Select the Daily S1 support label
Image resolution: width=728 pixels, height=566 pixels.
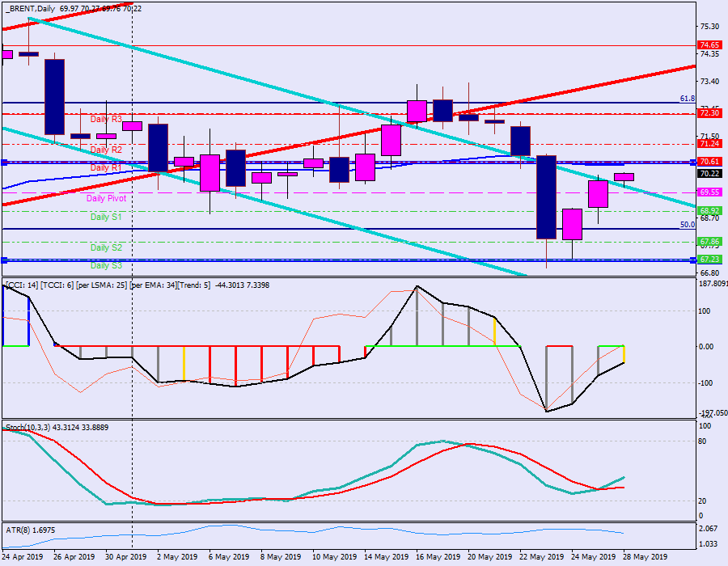(x=106, y=217)
